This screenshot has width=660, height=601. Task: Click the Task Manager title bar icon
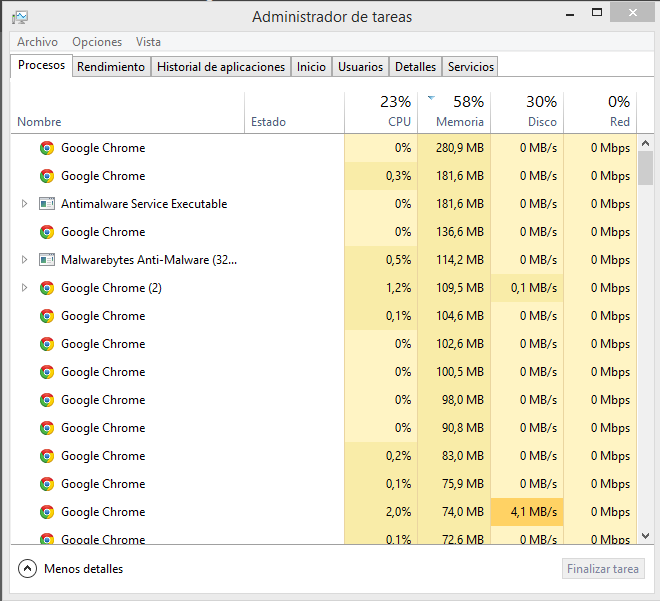pyautogui.click(x=20, y=17)
